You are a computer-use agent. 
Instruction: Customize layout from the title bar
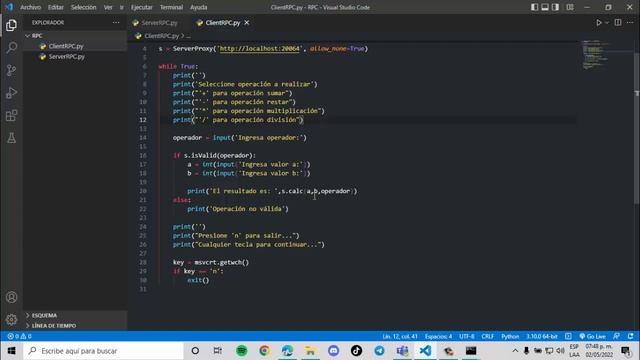[x=570, y=7]
